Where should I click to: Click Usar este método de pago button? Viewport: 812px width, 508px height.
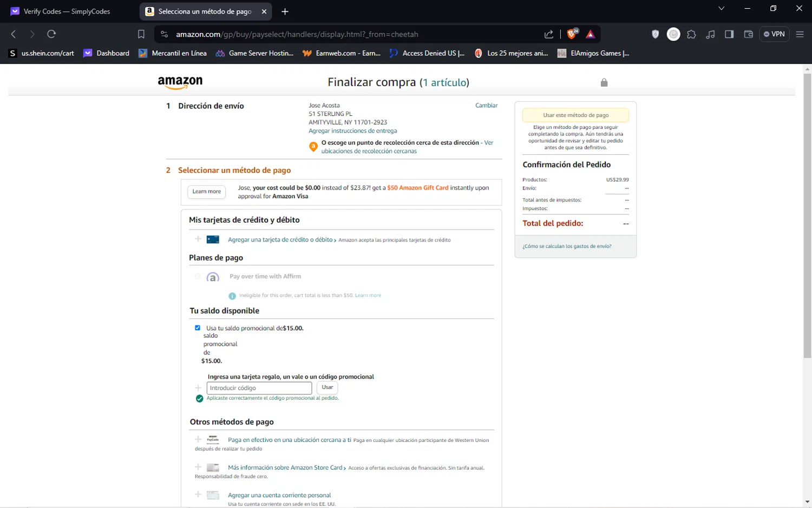(575, 115)
